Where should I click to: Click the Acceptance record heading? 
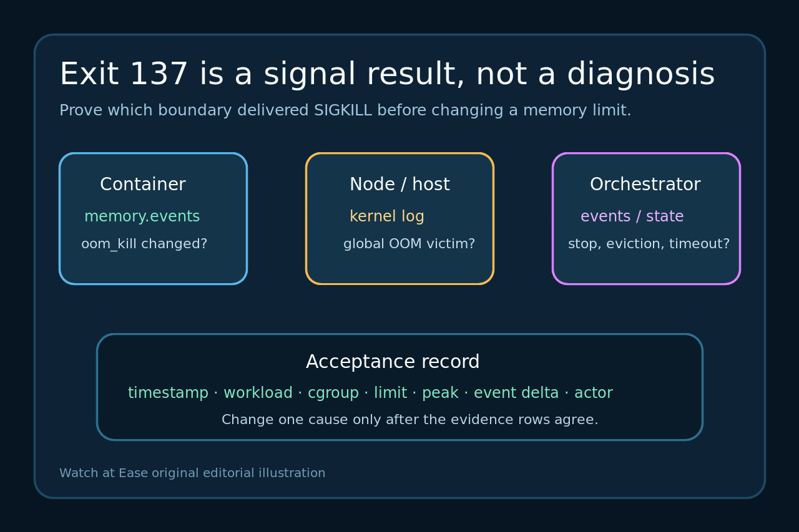pyautogui.click(x=393, y=362)
